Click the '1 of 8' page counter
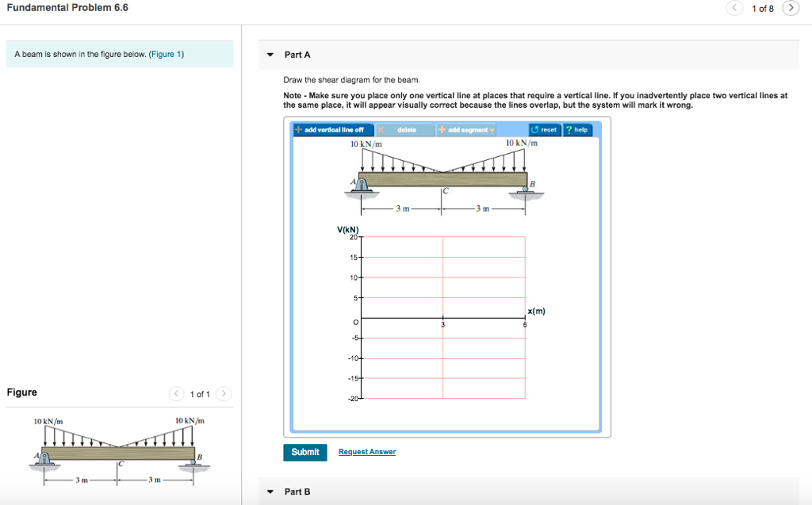 click(762, 8)
